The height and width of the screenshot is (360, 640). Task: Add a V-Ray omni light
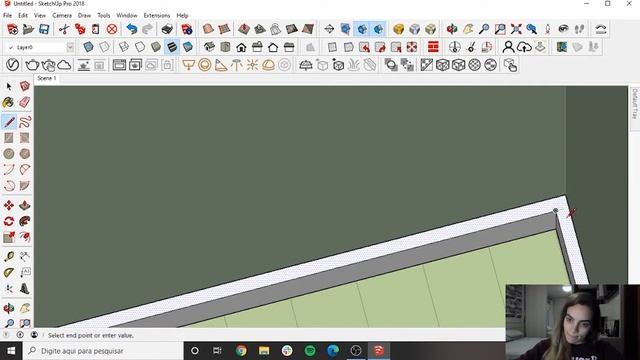[x=252, y=65]
